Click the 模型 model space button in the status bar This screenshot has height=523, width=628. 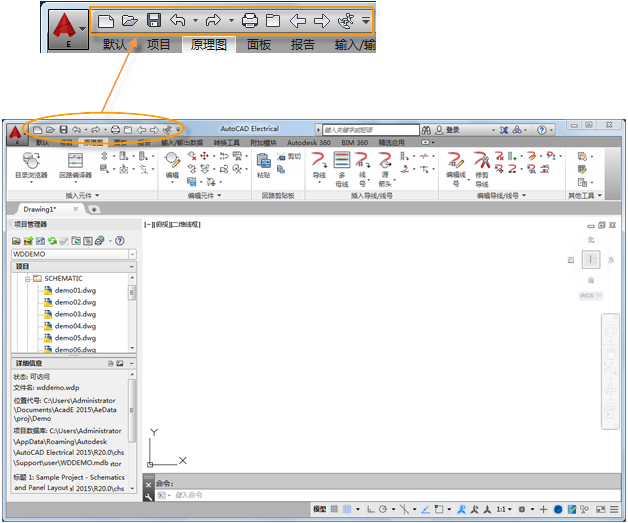(x=319, y=509)
